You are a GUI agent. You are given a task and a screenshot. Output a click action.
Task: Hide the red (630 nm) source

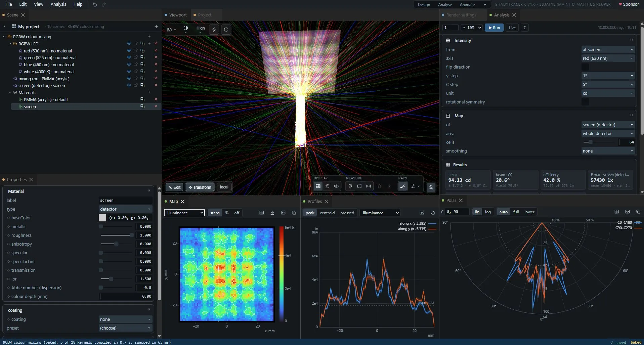click(129, 50)
